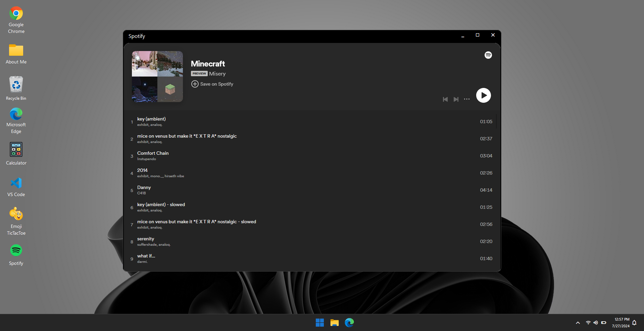The width and height of the screenshot is (644, 331).
Task: Check the battery status icon
Action: pyautogui.click(x=604, y=323)
